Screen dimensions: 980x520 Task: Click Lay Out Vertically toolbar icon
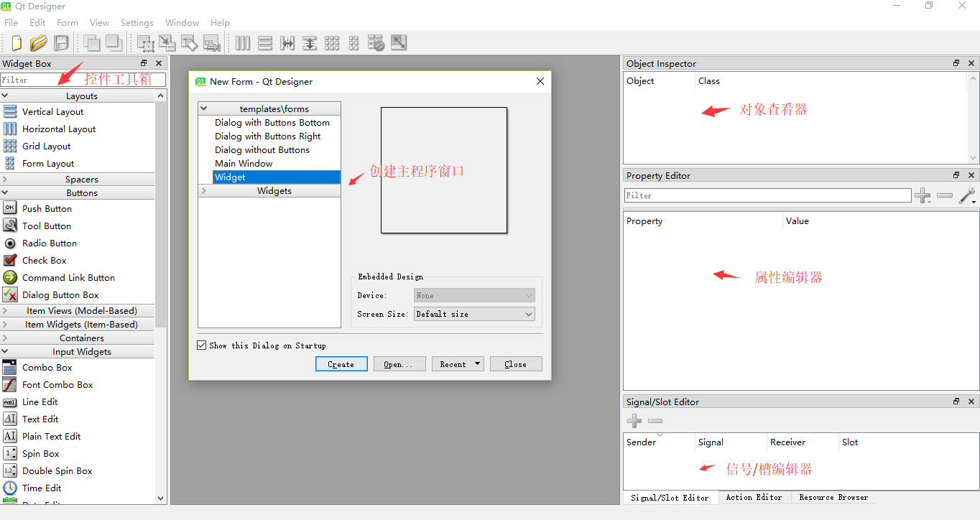[265, 43]
